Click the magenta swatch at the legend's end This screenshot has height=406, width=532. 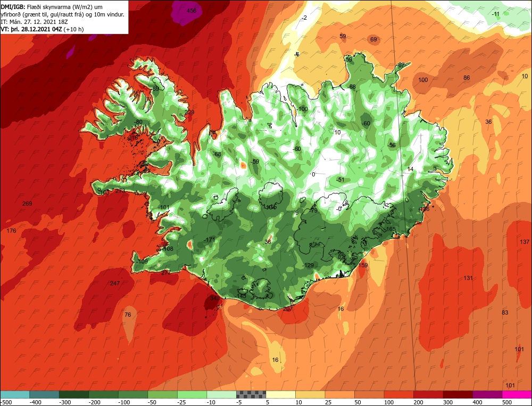[517, 394]
